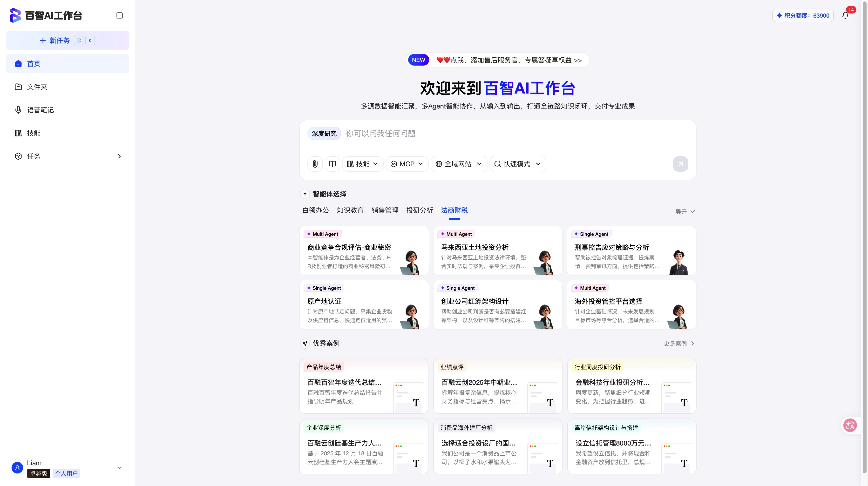Image resolution: width=868 pixels, height=486 pixels.
Task: Open 海外投资管控平台选择 agent card
Action: 631,305
